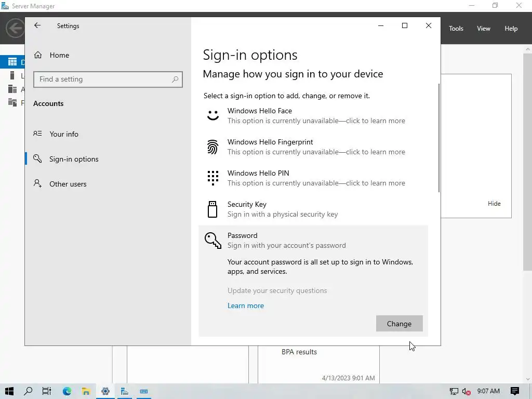This screenshot has width=532, height=399.
Task: Select Dashboard icon in Server Manager sidebar
Action: point(12,62)
